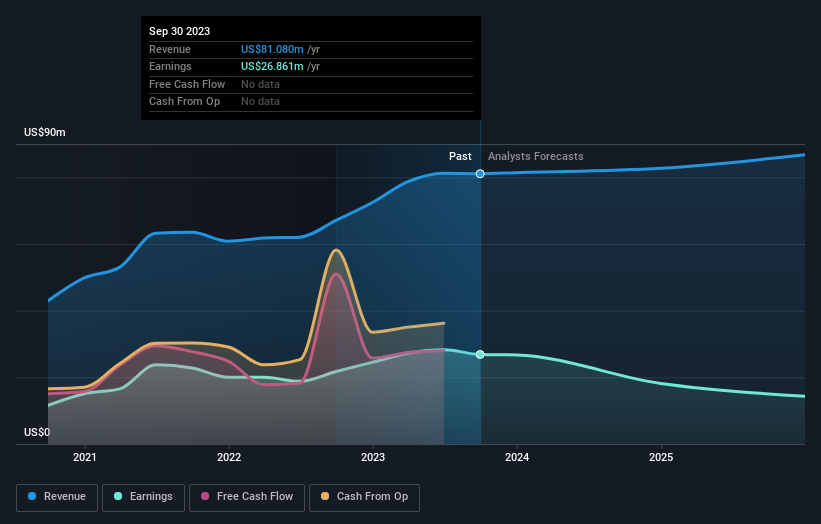
Task: Click the teal Earnings legend dot
Action: point(118,496)
